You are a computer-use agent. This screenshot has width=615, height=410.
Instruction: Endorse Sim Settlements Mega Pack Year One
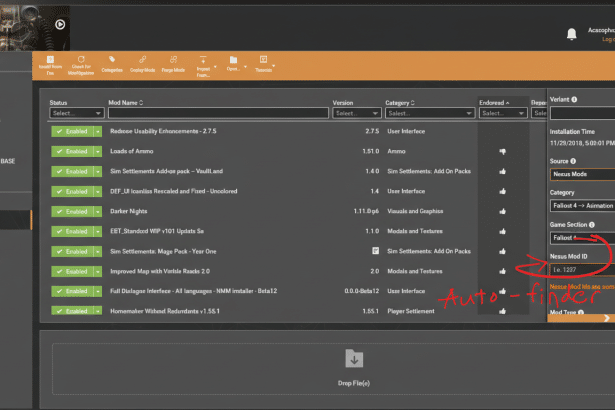tap(502, 251)
